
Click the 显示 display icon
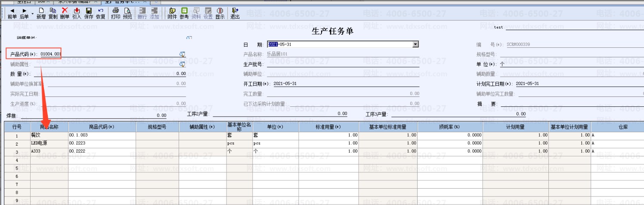220,13
